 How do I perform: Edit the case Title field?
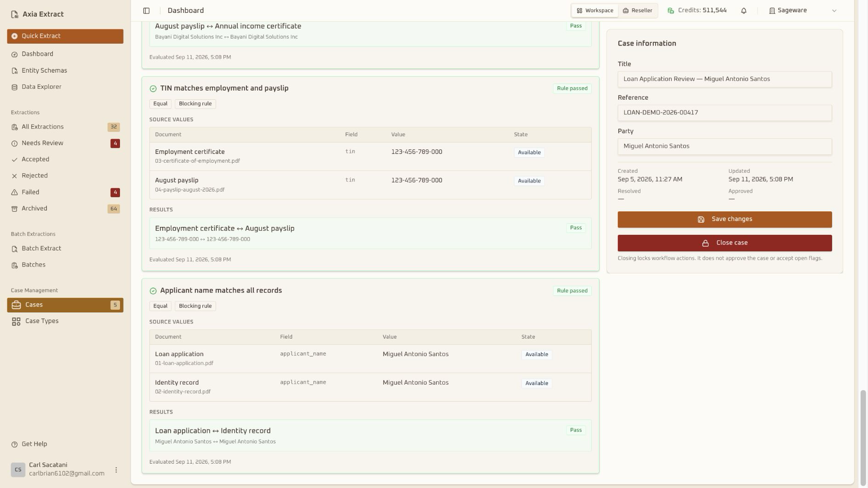[725, 79]
